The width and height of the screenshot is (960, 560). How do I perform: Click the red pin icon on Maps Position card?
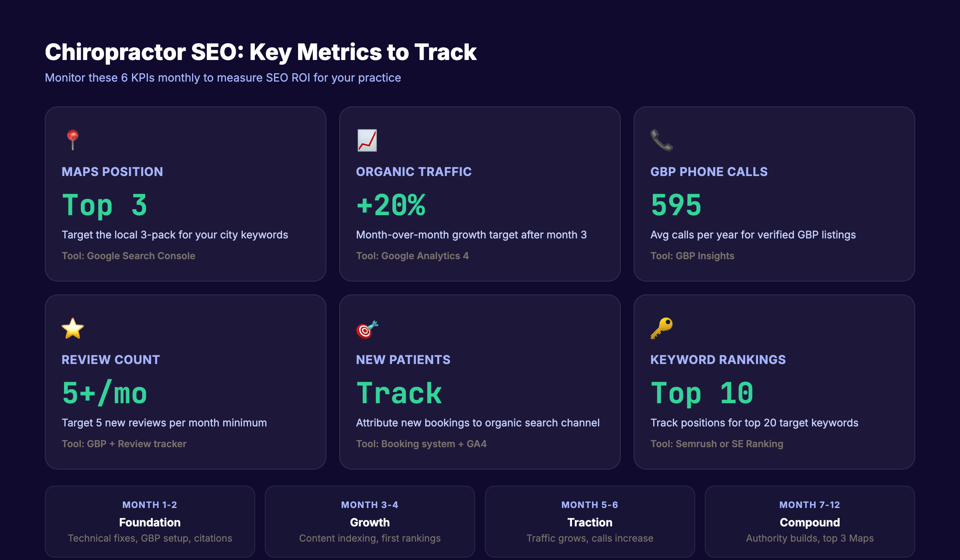tap(72, 140)
